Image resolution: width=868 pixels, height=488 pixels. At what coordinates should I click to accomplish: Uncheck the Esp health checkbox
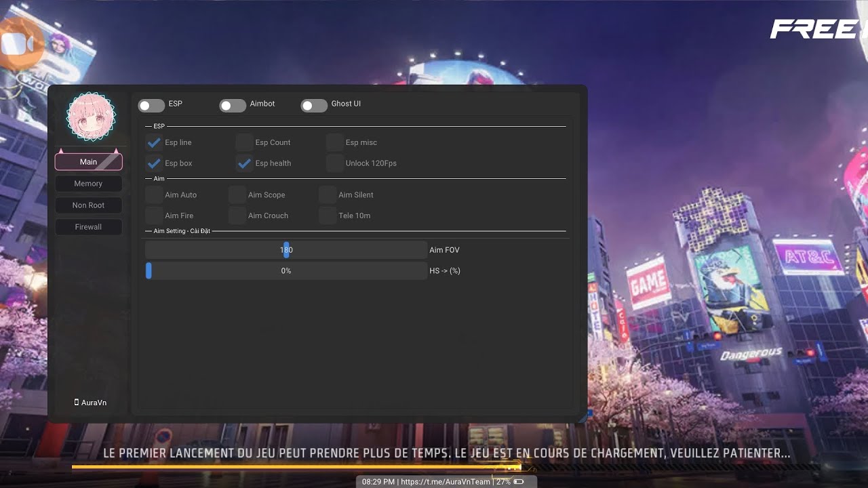coord(244,163)
